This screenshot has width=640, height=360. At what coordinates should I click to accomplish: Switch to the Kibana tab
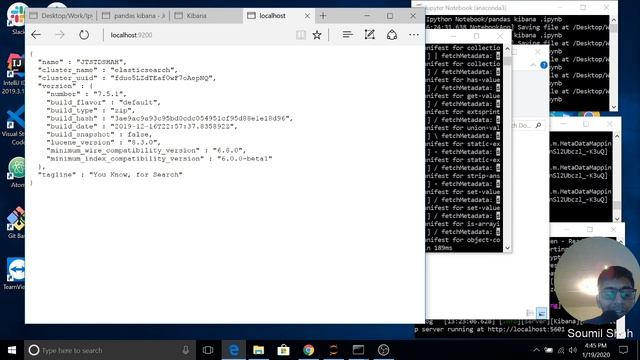(206, 16)
